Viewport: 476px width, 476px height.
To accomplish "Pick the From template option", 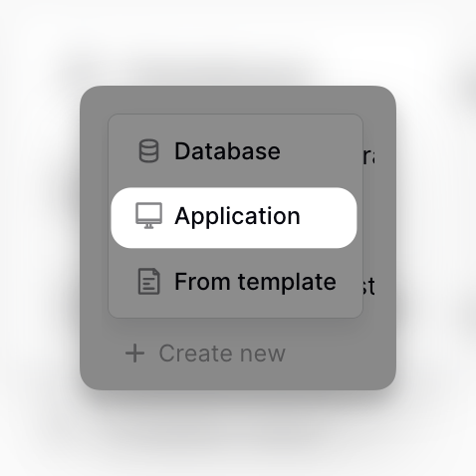I will [x=234, y=283].
